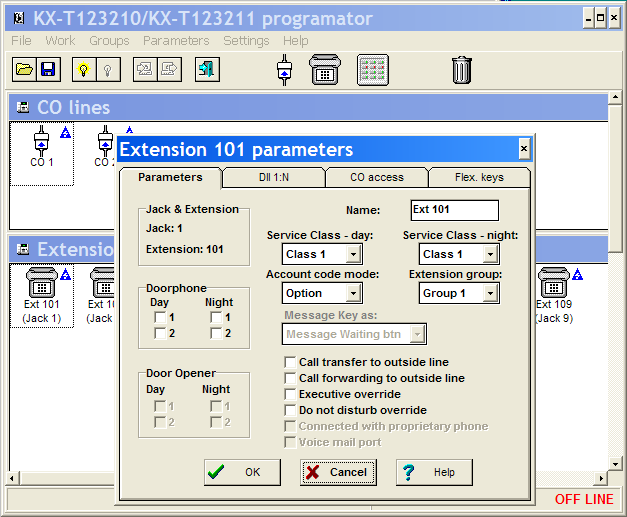Image resolution: width=627 pixels, height=517 pixels.
Task: Click the save floppy disk icon
Action: pos(47,69)
